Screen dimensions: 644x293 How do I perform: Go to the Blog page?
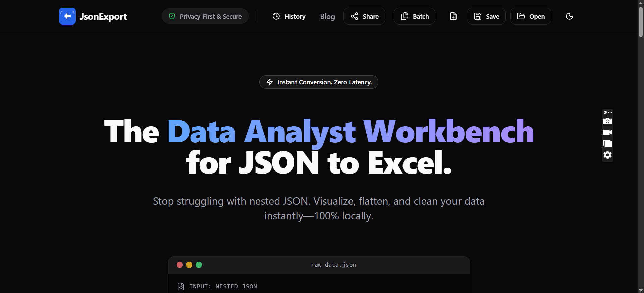tap(327, 16)
